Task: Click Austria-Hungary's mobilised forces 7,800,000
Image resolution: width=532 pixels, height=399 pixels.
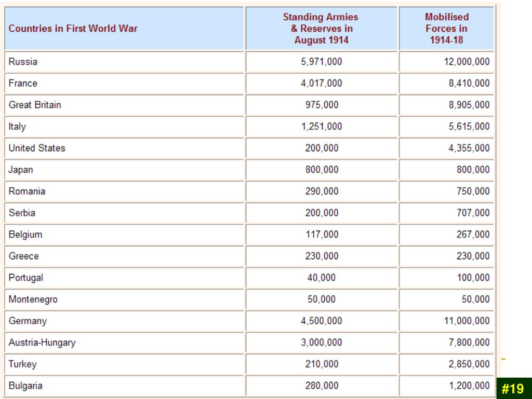Action: pos(469,342)
